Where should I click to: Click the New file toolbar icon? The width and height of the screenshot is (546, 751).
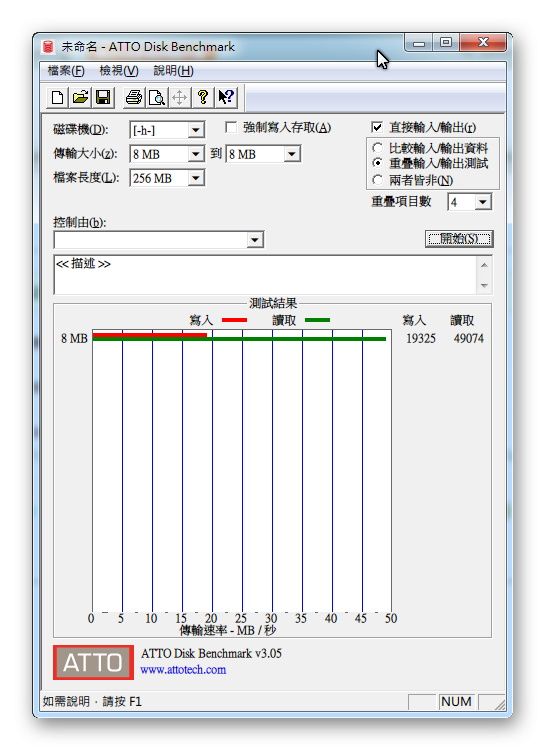point(57,98)
